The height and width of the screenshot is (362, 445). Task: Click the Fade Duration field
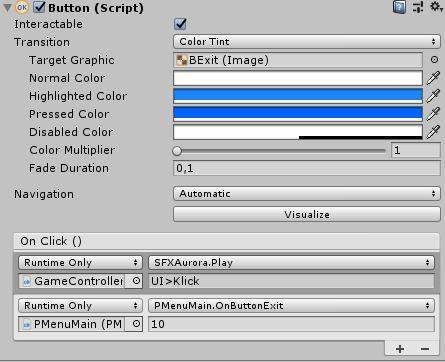307,168
